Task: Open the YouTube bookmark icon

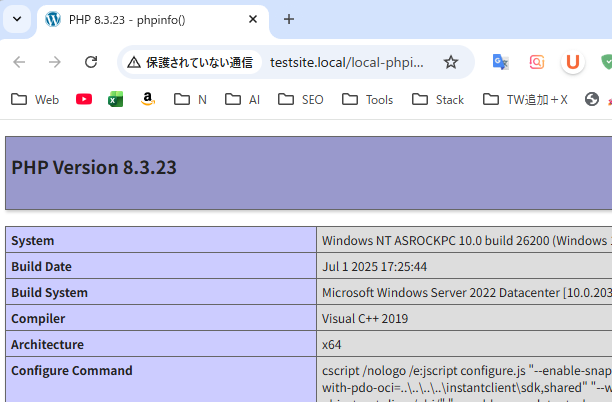Action: [x=84, y=99]
